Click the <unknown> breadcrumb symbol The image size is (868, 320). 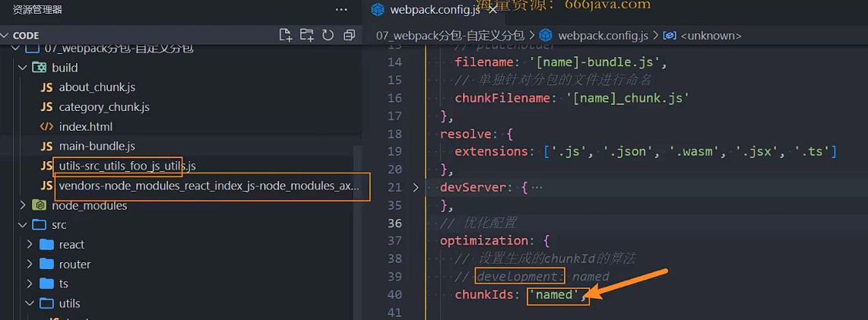click(x=710, y=36)
